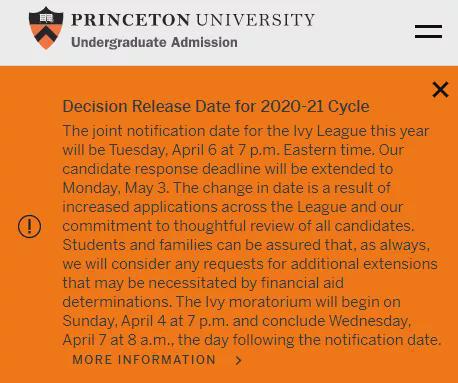458x383 pixels.
Task: Click the Princeton shield logo
Action: pos(46,28)
